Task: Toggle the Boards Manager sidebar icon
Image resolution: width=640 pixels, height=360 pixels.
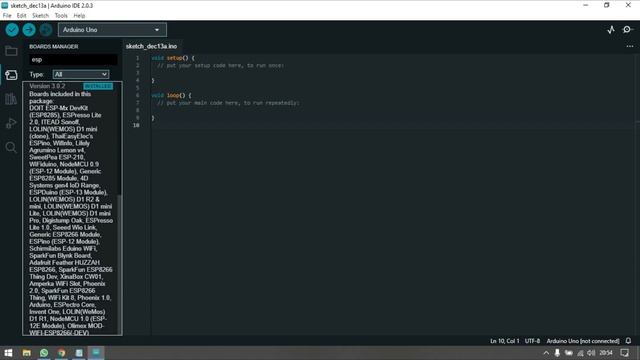Action: click(11, 75)
